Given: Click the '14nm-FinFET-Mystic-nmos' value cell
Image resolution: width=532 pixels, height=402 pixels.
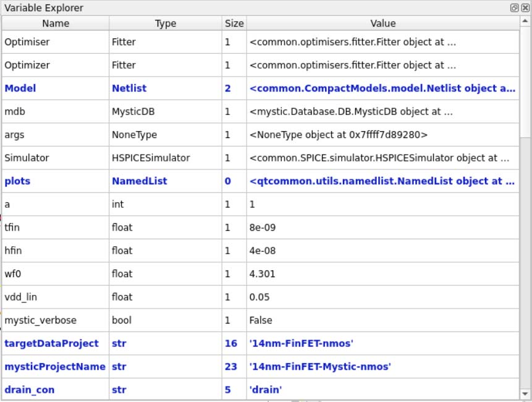Looking at the screenshot, I should [x=320, y=367].
